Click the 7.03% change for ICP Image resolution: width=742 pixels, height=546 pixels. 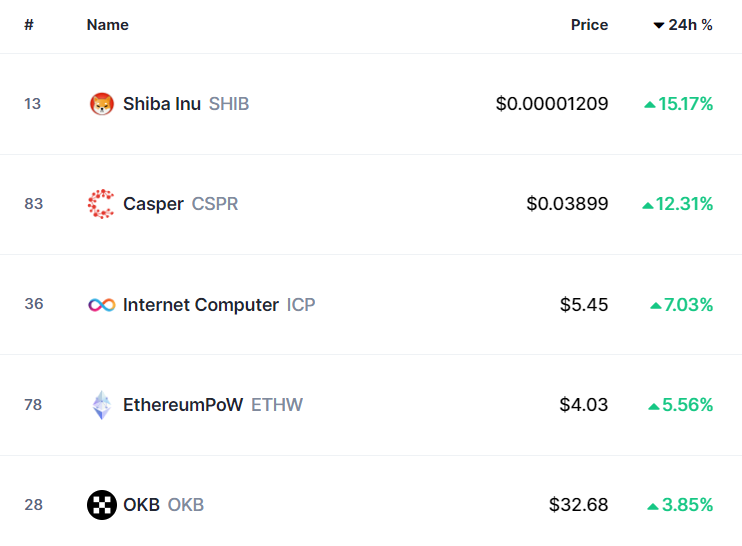(x=688, y=305)
